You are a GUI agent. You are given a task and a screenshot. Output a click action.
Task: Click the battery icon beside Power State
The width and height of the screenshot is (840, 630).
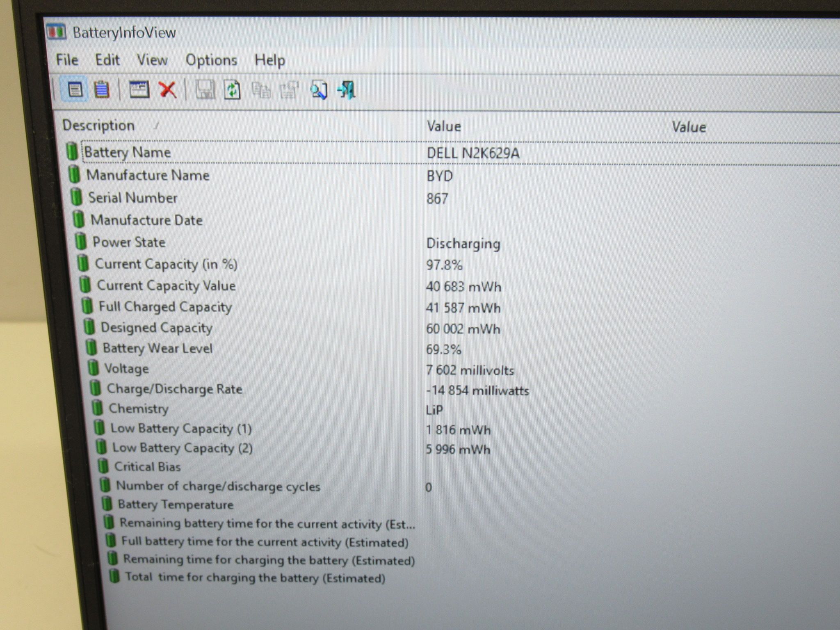pos(80,241)
